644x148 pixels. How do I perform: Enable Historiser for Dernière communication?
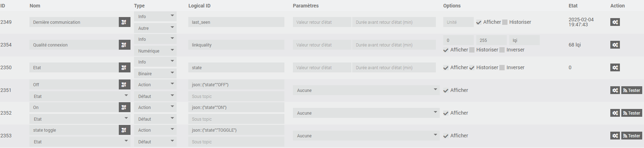tap(505, 22)
